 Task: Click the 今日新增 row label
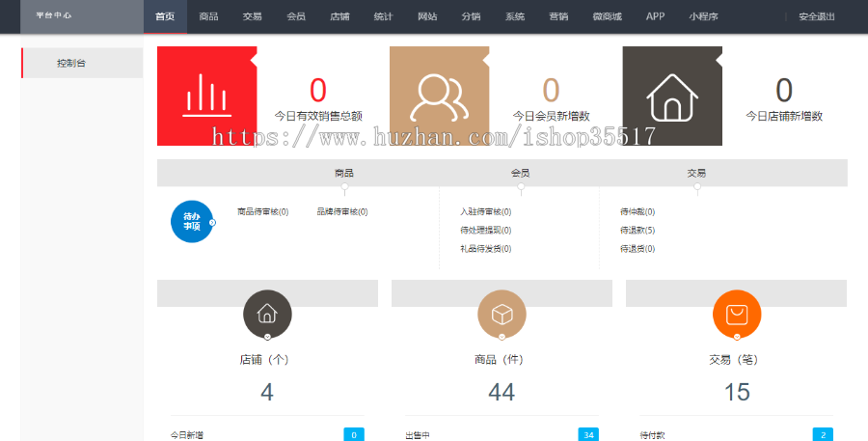click(x=186, y=435)
